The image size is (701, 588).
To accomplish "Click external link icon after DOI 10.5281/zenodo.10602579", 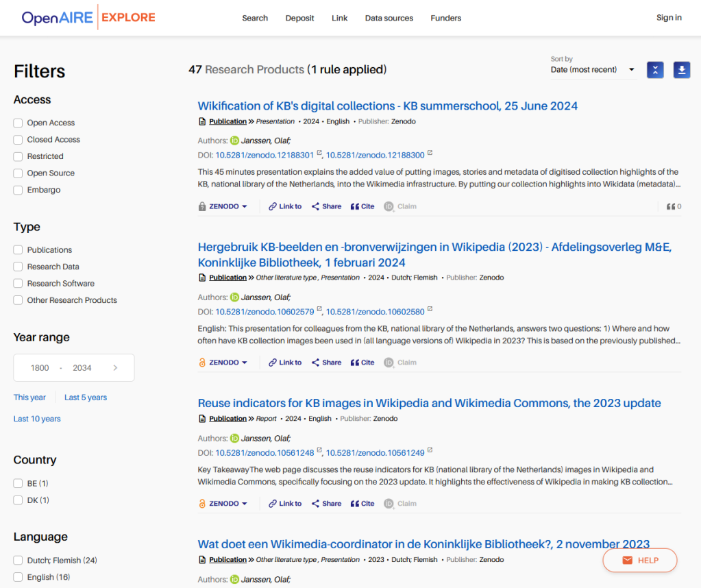I will pyautogui.click(x=319, y=309).
